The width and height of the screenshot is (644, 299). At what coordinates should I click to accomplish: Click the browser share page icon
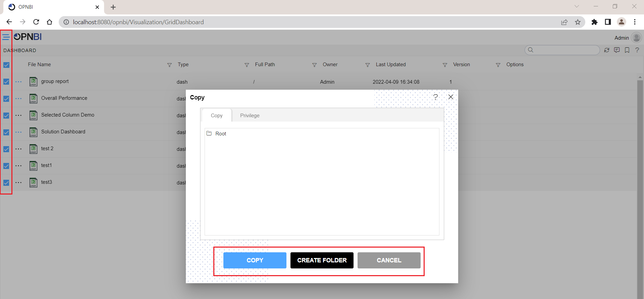(564, 22)
